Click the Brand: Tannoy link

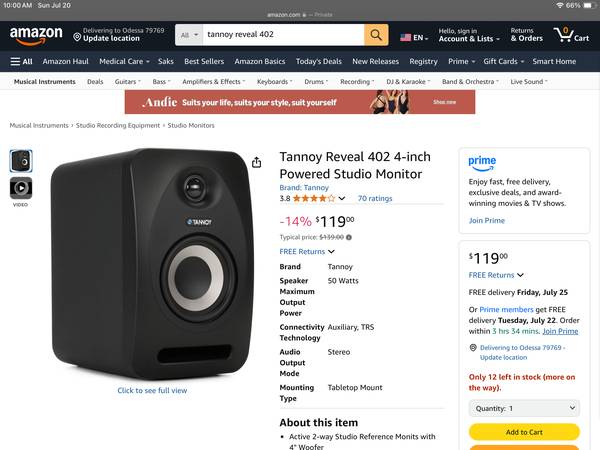(304, 188)
